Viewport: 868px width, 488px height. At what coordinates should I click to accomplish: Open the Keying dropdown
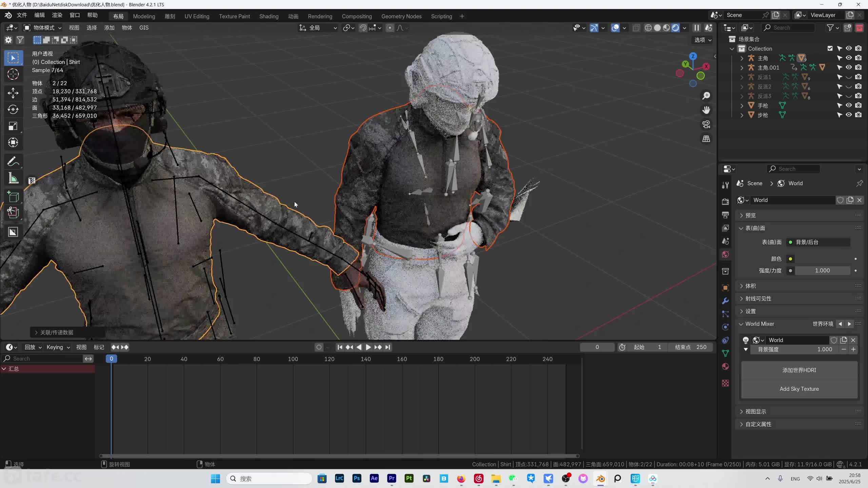pyautogui.click(x=58, y=347)
